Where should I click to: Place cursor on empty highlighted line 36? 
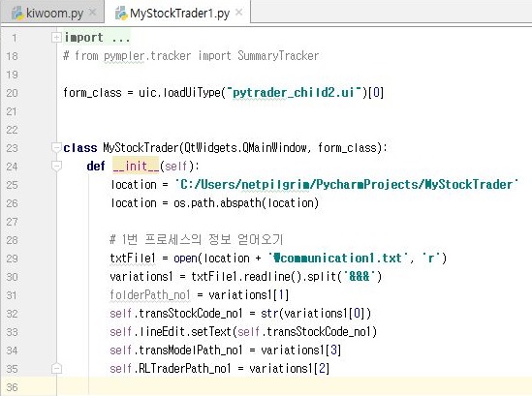pos(295,387)
